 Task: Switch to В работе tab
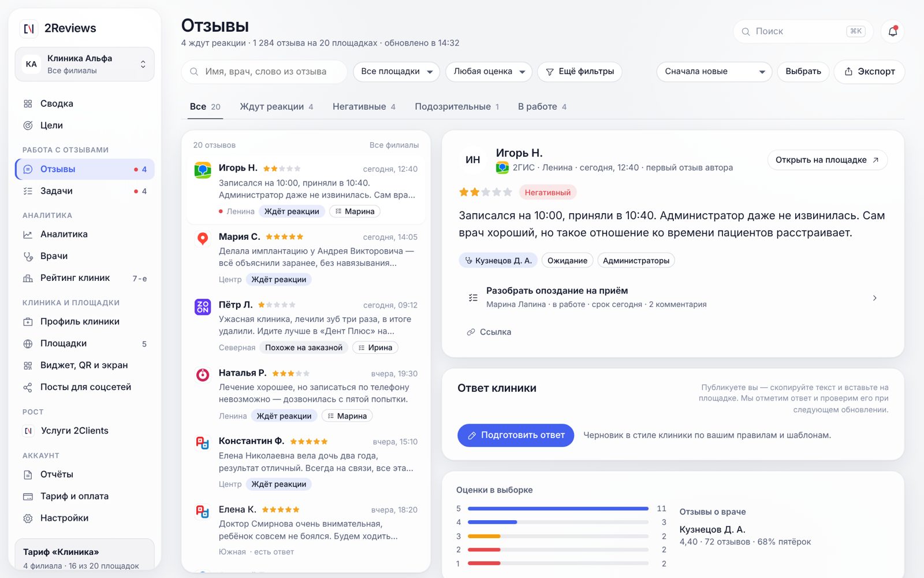click(542, 106)
